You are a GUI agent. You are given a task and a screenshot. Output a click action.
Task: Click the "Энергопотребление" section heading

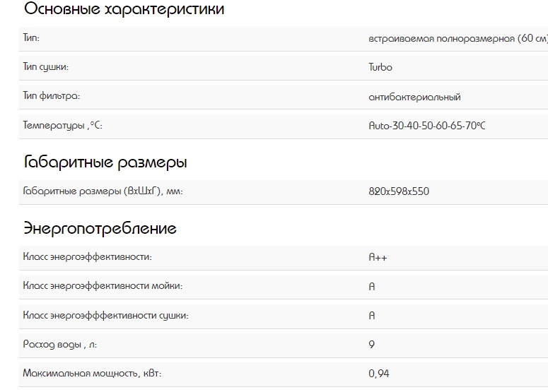(100, 229)
